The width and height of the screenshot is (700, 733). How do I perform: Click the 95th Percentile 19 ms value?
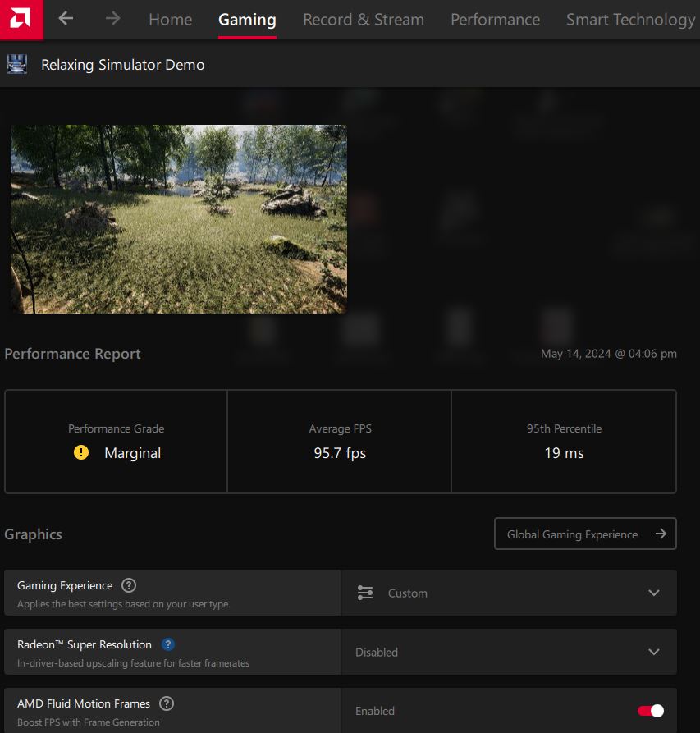tap(564, 453)
